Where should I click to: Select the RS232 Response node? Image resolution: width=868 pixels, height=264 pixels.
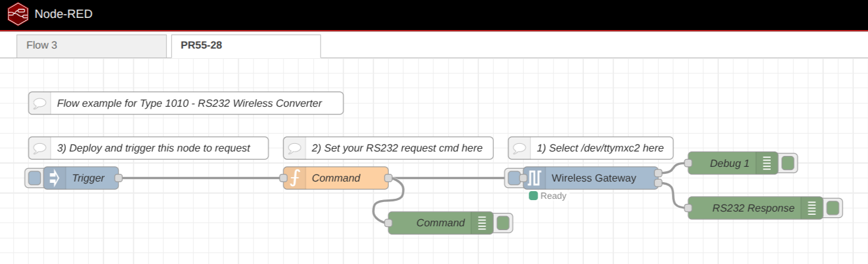pos(755,208)
